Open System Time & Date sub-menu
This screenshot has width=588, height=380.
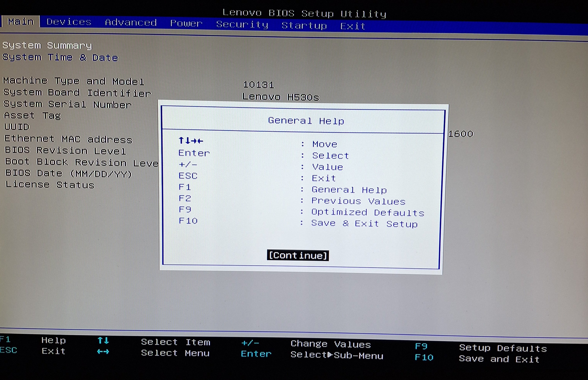coord(60,58)
